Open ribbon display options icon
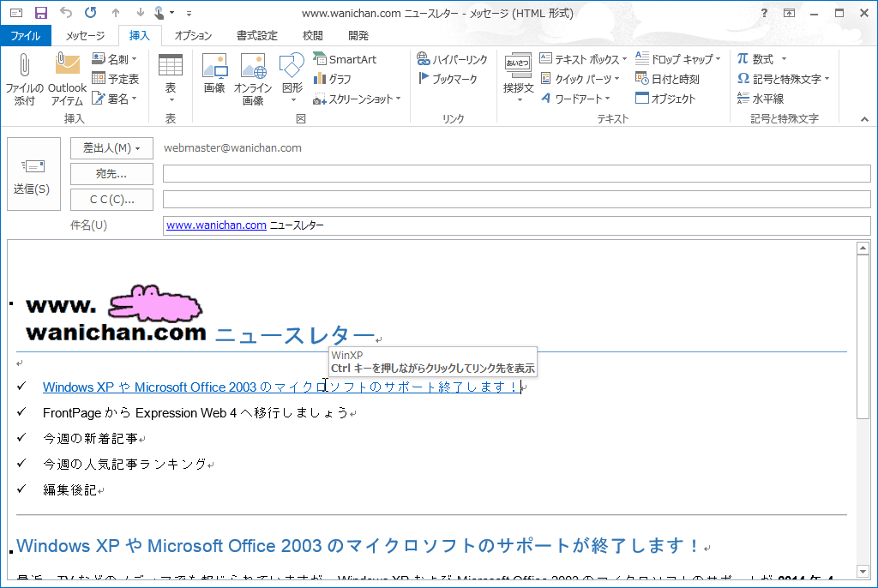Image resolution: width=878 pixels, height=588 pixels. click(790, 13)
